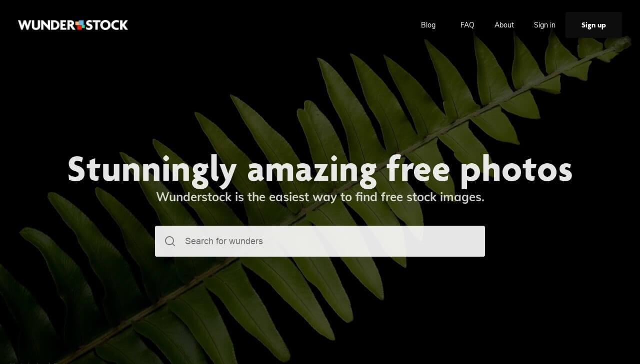Click the WUNDER text of the site logo

coord(46,25)
